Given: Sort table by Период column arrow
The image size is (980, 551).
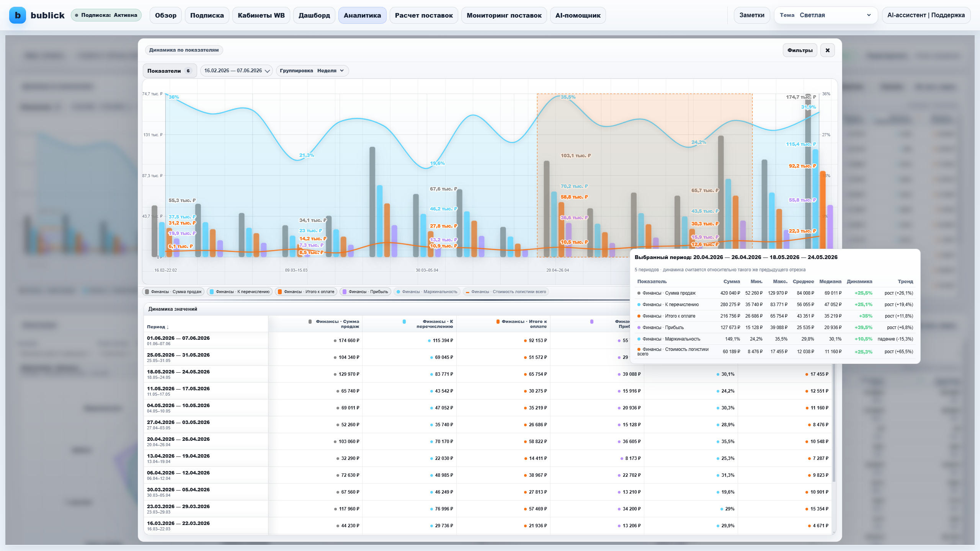Looking at the screenshot, I should tap(168, 327).
